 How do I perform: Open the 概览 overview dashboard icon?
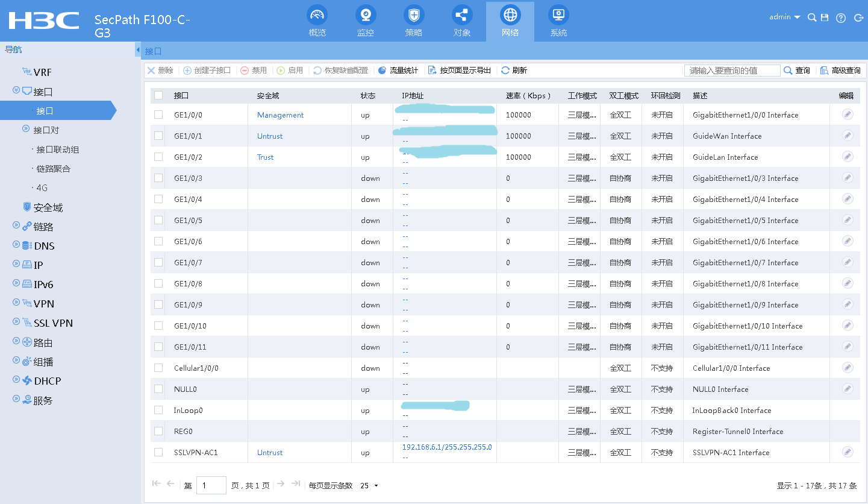[317, 15]
